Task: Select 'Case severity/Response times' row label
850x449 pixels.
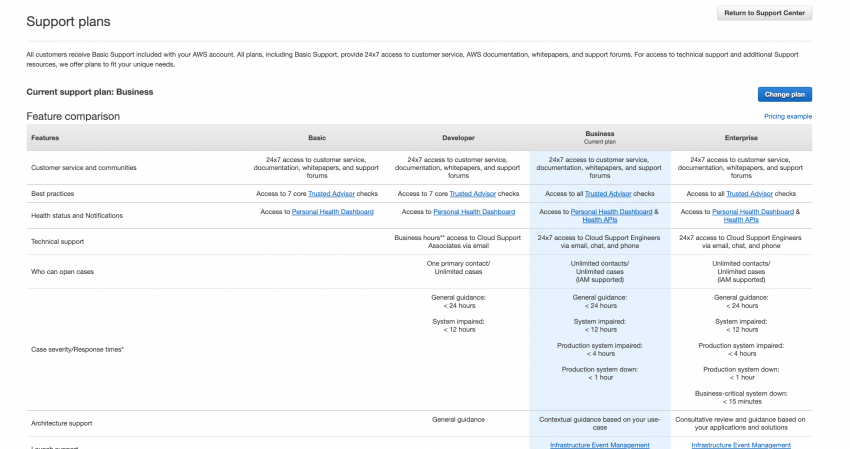Action: coord(78,350)
